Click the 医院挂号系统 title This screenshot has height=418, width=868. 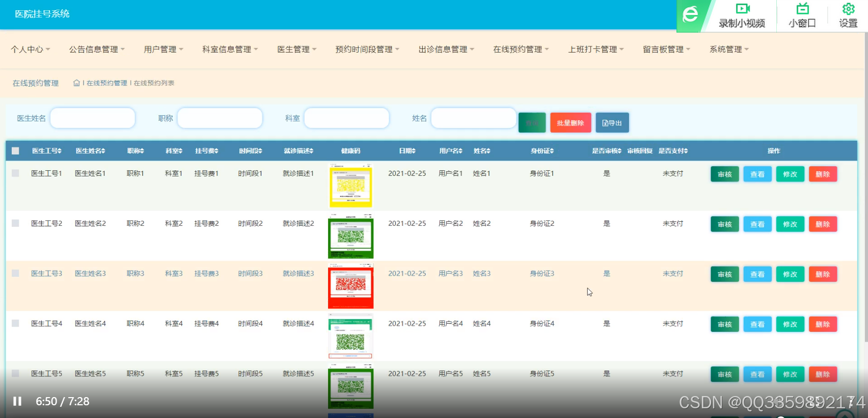pyautogui.click(x=42, y=14)
